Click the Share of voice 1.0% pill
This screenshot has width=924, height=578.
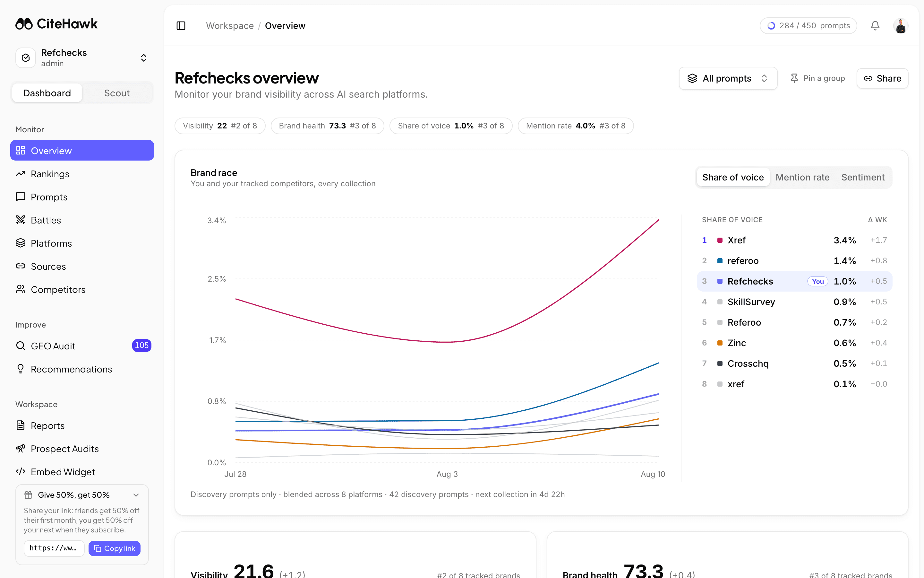(x=451, y=126)
